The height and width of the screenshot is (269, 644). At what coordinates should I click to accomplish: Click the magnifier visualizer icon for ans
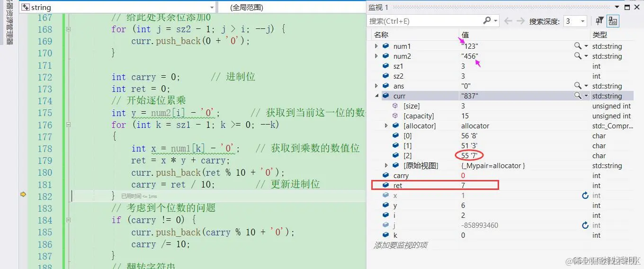tap(578, 86)
